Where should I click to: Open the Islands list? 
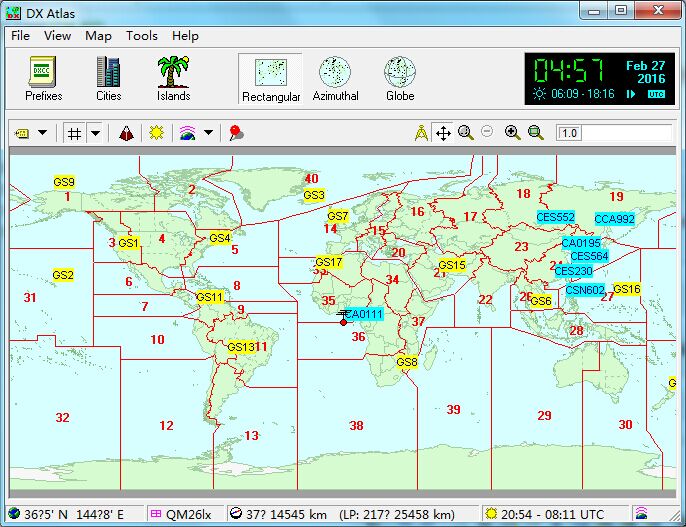[173, 79]
